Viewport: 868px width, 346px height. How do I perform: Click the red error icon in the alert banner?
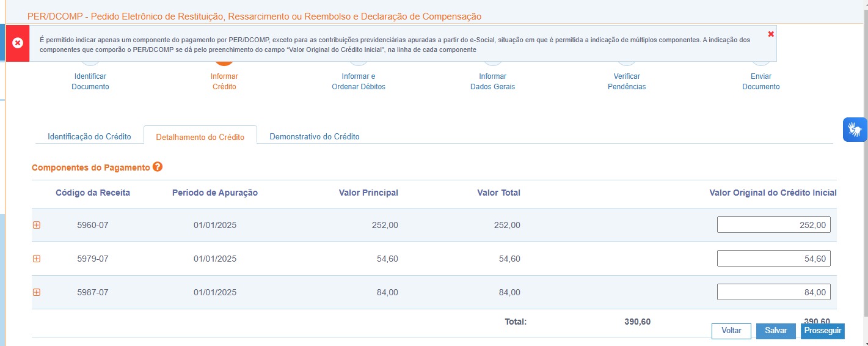[18, 43]
